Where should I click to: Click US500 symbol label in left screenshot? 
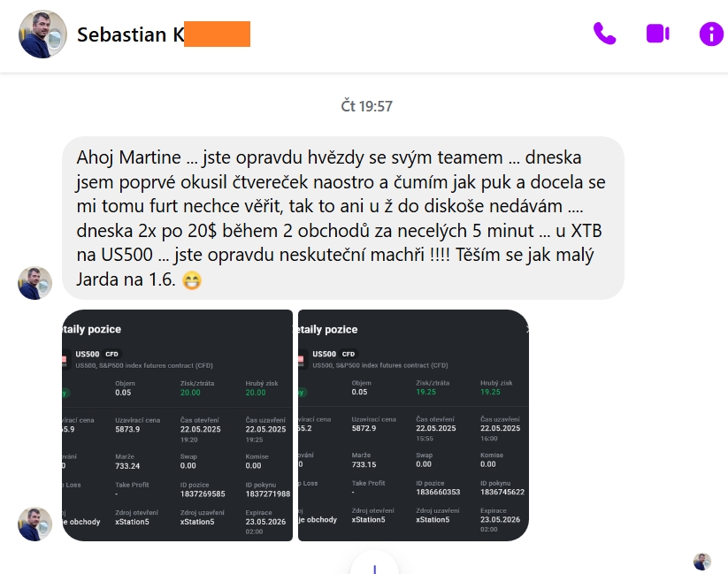pyautogui.click(x=88, y=354)
